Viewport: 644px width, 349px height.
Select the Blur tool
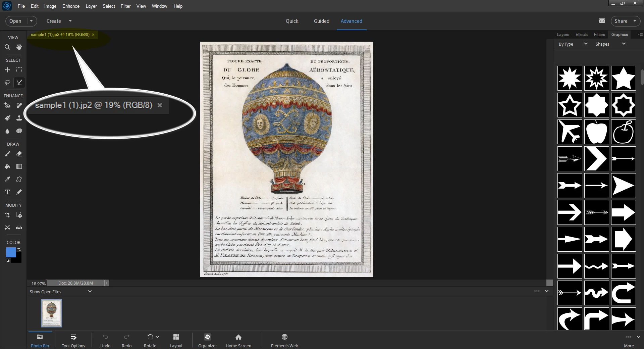point(7,131)
